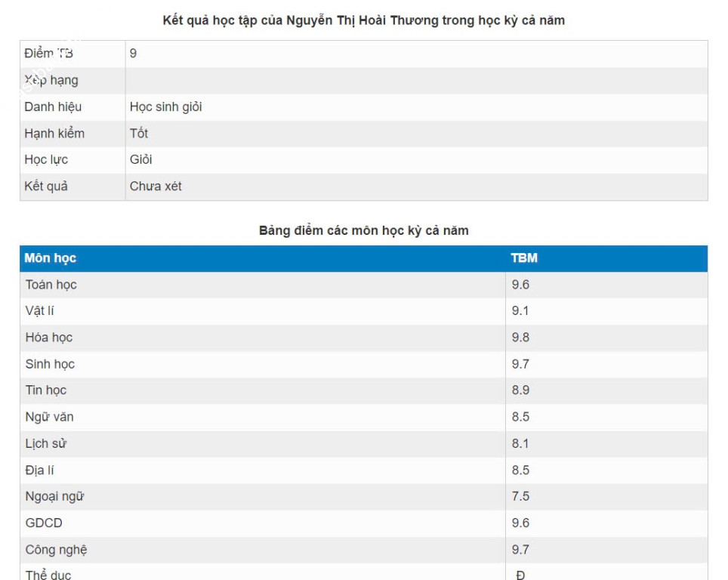Click the Học lực value Giỏi

(x=140, y=160)
